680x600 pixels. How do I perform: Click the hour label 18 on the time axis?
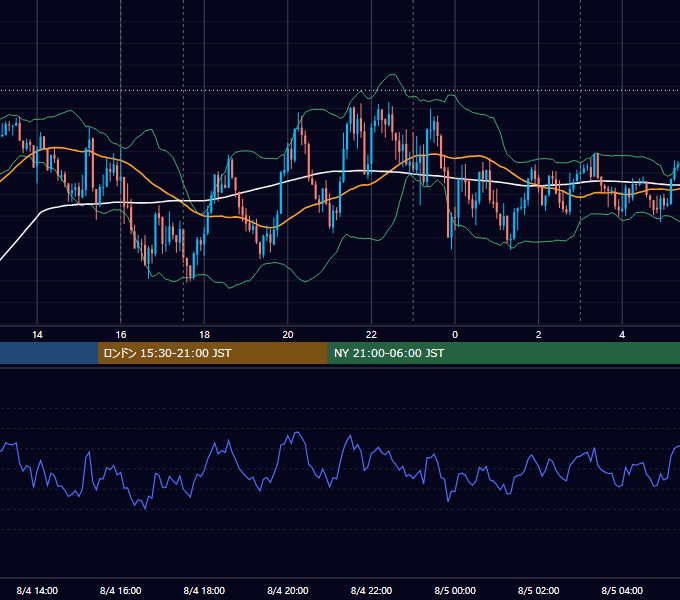204,335
